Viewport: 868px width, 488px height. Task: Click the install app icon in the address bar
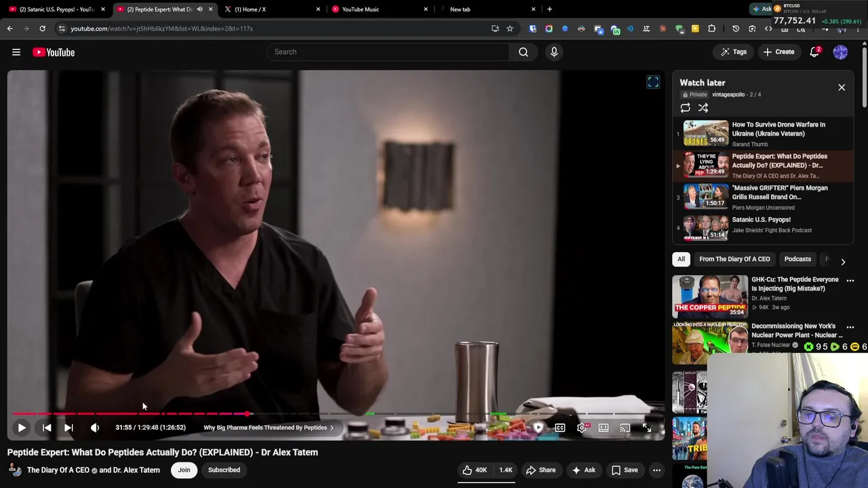pyautogui.click(x=495, y=28)
